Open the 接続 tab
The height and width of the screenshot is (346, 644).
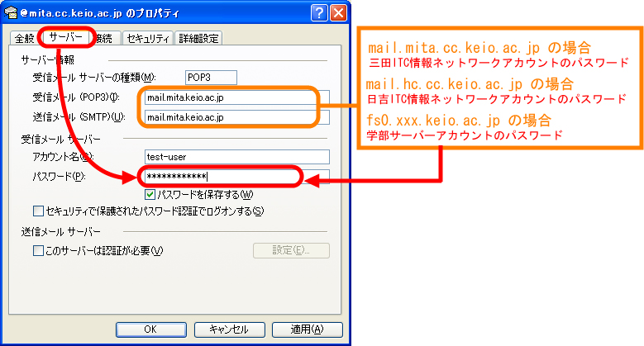tap(105, 39)
